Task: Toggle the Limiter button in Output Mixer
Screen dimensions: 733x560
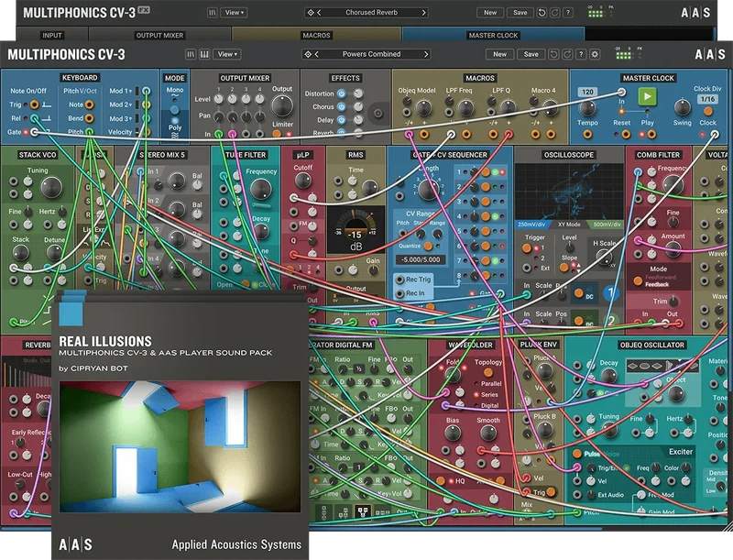Action: point(278,134)
